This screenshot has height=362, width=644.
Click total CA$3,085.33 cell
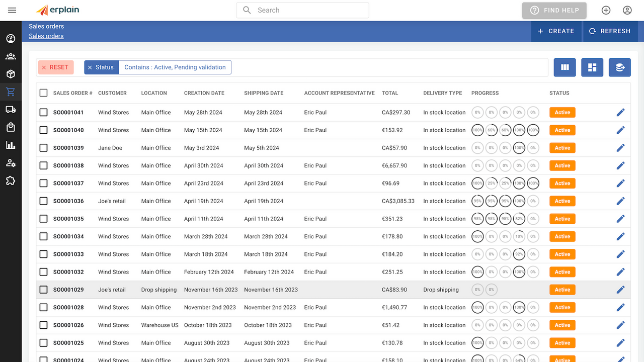398,201
